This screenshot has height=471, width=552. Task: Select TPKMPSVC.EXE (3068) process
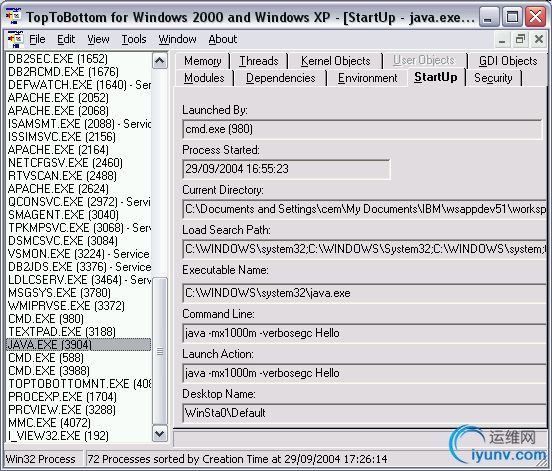point(79,228)
